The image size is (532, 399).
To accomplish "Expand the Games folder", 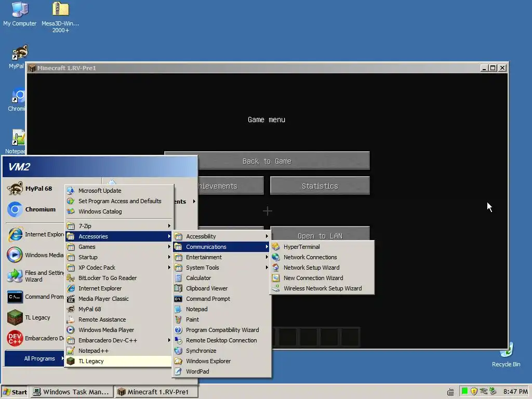I will [118, 247].
